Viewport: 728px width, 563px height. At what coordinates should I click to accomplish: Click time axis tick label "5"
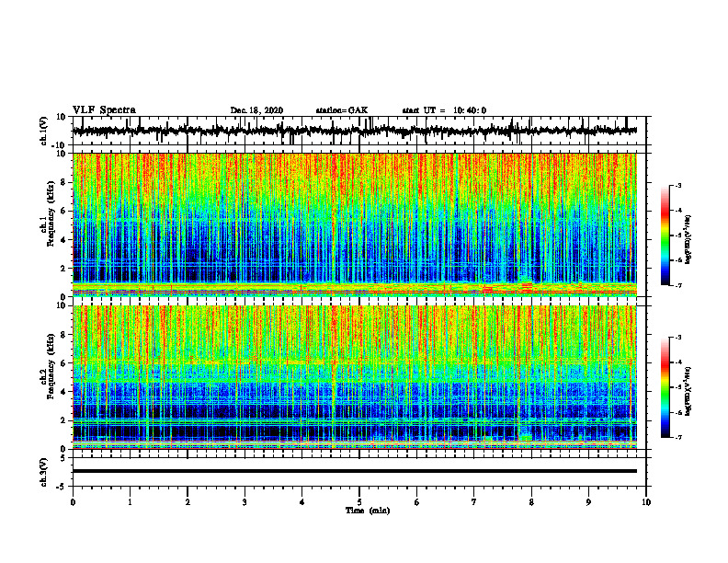click(359, 502)
